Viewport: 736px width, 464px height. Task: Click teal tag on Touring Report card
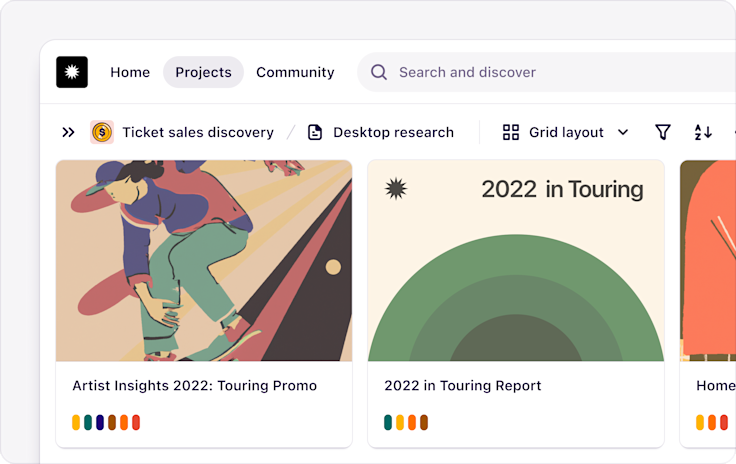pos(388,422)
